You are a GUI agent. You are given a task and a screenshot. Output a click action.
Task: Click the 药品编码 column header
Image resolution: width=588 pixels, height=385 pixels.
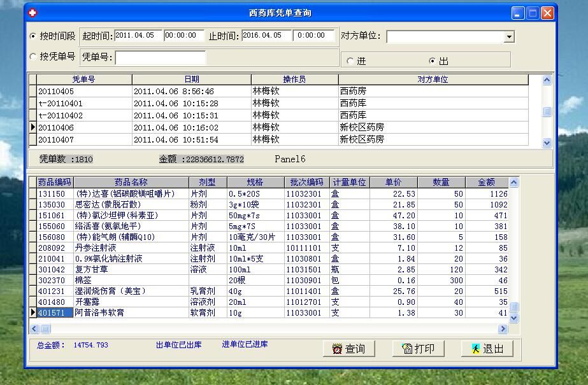pos(55,182)
